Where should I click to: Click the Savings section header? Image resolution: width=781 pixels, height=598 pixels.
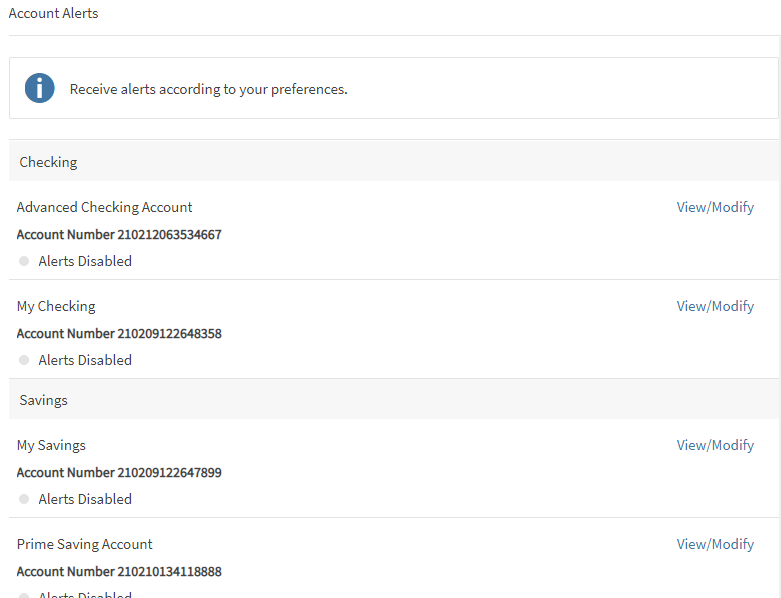click(44, 400)
